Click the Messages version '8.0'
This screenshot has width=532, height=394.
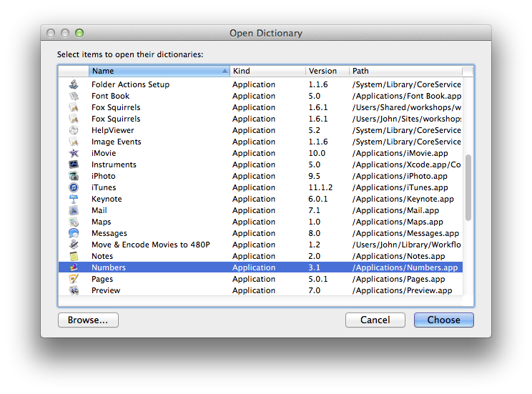tap(314, 233)
